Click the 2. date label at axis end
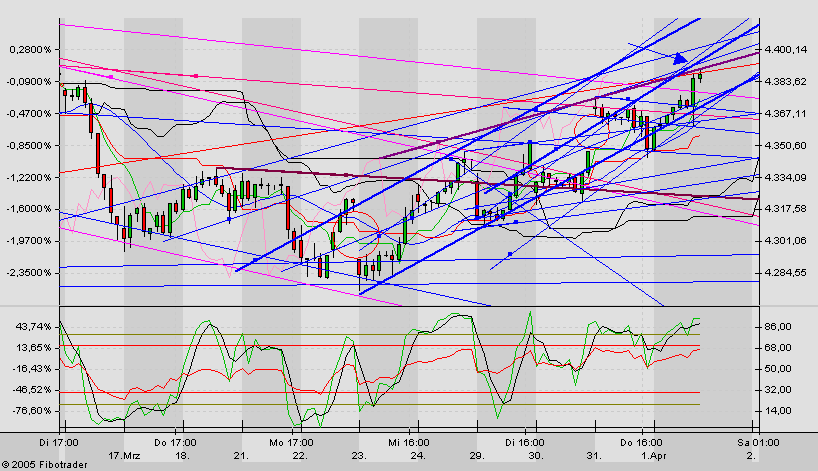The width and height of the screenshot is (818, 471). (x=751, y=455)
